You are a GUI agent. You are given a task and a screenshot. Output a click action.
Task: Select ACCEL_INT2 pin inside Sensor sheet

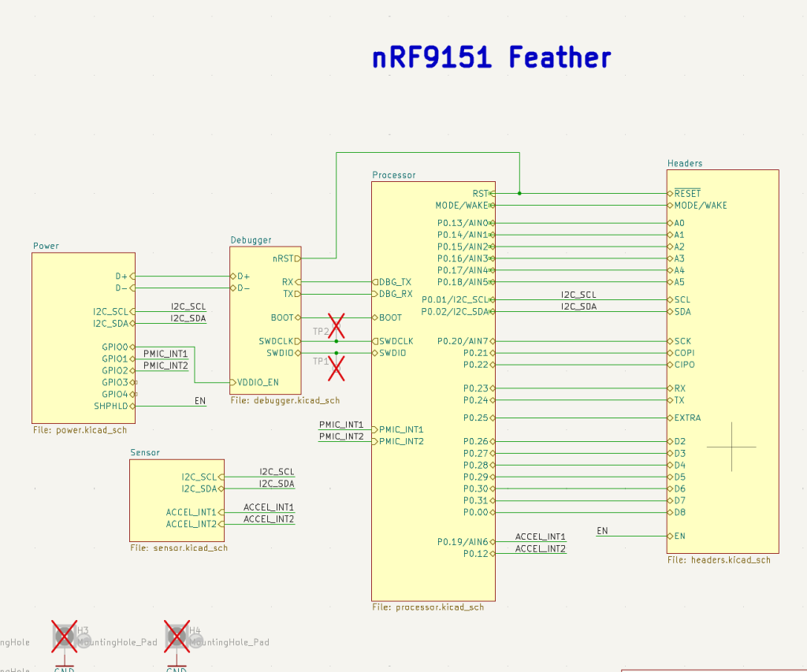[x=195, y=524]
